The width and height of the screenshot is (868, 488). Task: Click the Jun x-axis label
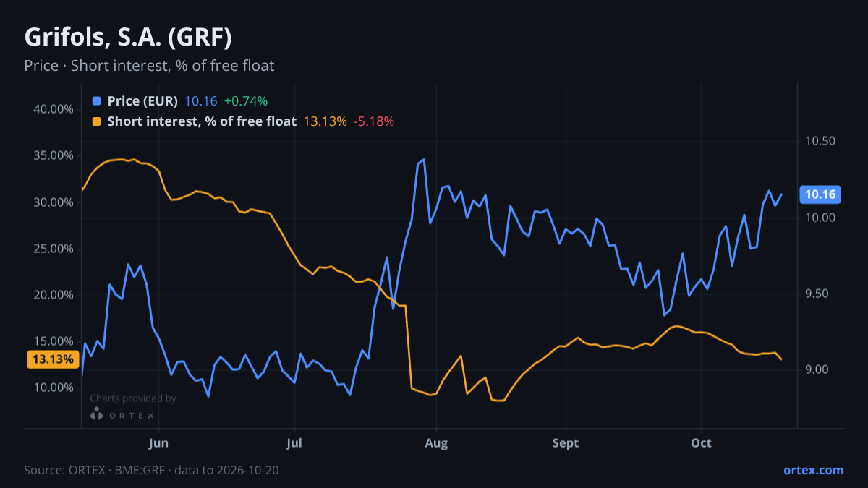158,443
